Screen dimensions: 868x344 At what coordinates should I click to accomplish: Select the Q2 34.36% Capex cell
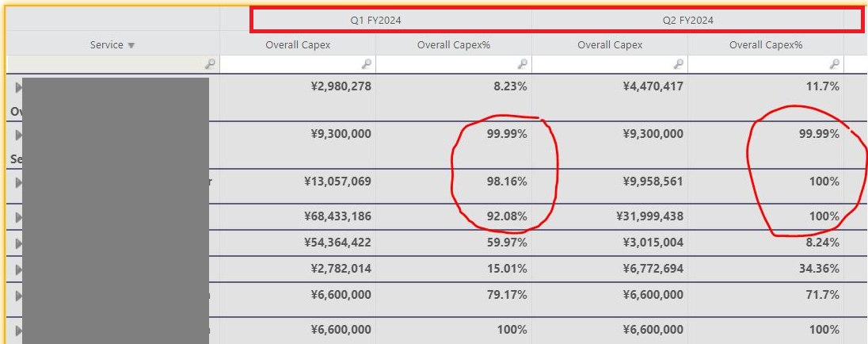pos(766,269)
